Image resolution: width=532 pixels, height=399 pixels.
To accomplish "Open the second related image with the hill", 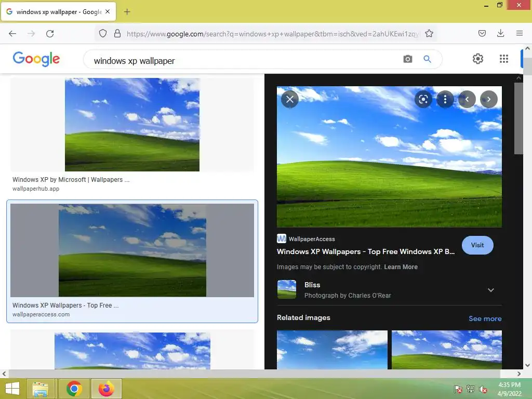I will point(446,350).
